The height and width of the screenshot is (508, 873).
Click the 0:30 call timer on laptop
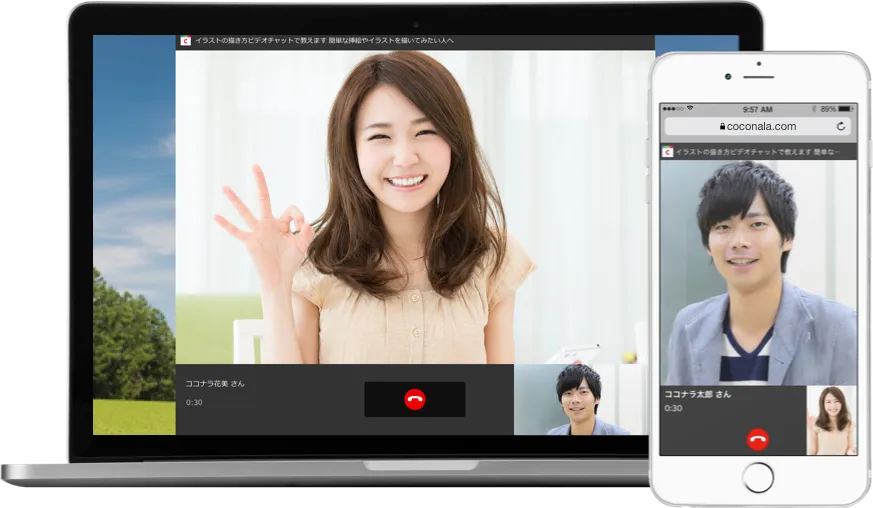pyautogui.click(x=194, y=402)
